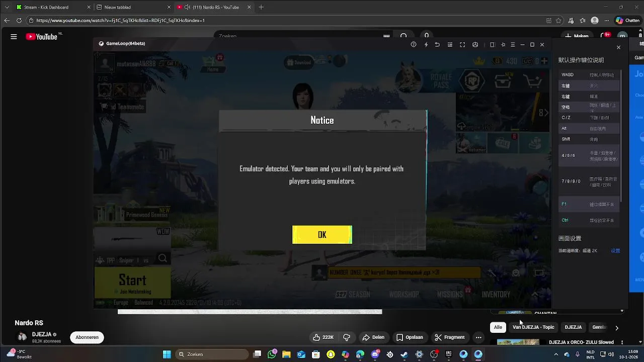Screen dimensions: 644x362
Task: Open YouTube hamburger guide menu
Action: coord(14,36)
